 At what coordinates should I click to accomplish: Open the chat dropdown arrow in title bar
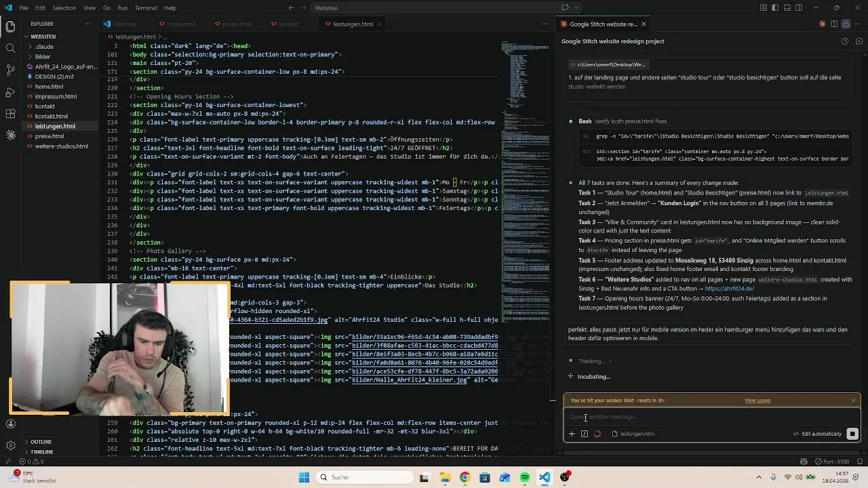(x=576, y=8)
